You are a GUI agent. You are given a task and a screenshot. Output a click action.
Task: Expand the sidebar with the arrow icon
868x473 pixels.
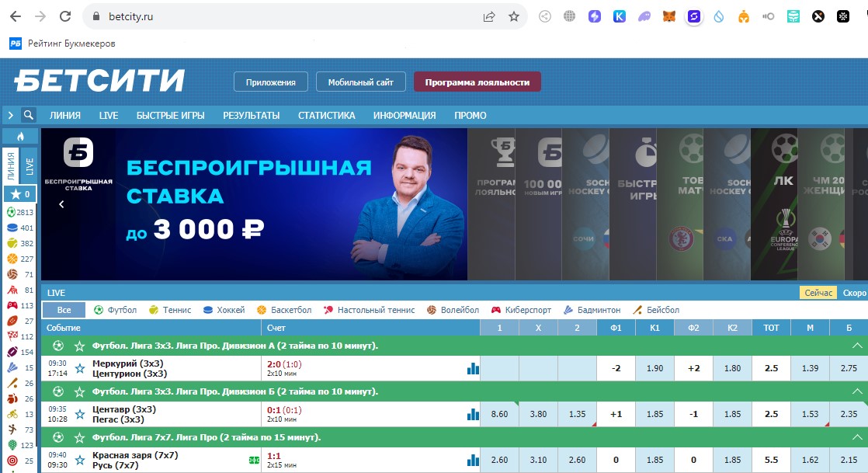pyautogui.click(x=11, y=115)
